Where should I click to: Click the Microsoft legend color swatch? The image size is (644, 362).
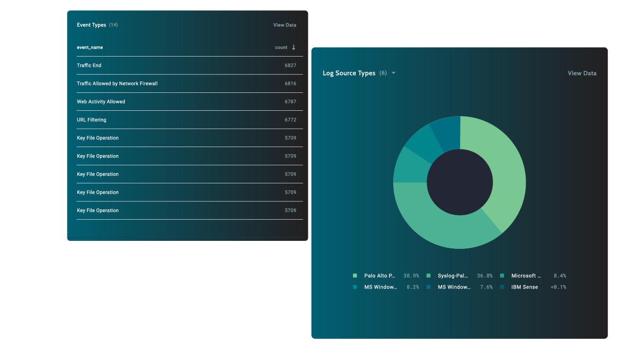pos(502,276)
